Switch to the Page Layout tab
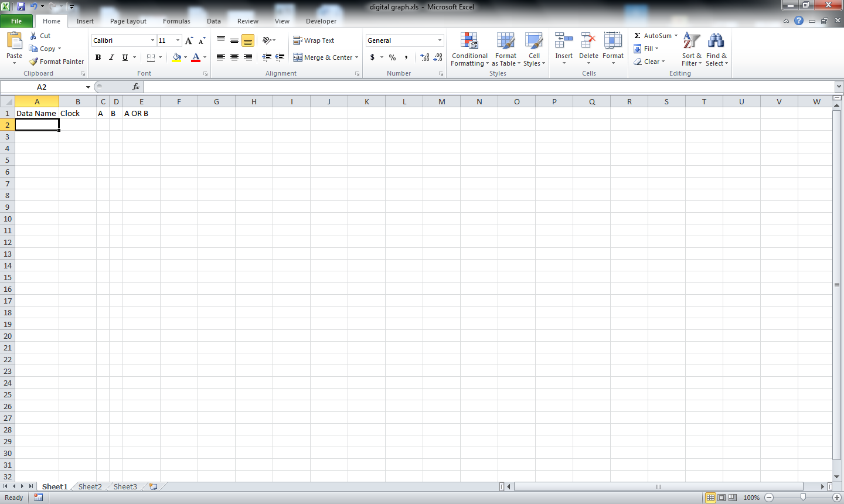Image resolution: width=844 pixels, height=504 pixels. pyautogui.click(x=128, y=21)
